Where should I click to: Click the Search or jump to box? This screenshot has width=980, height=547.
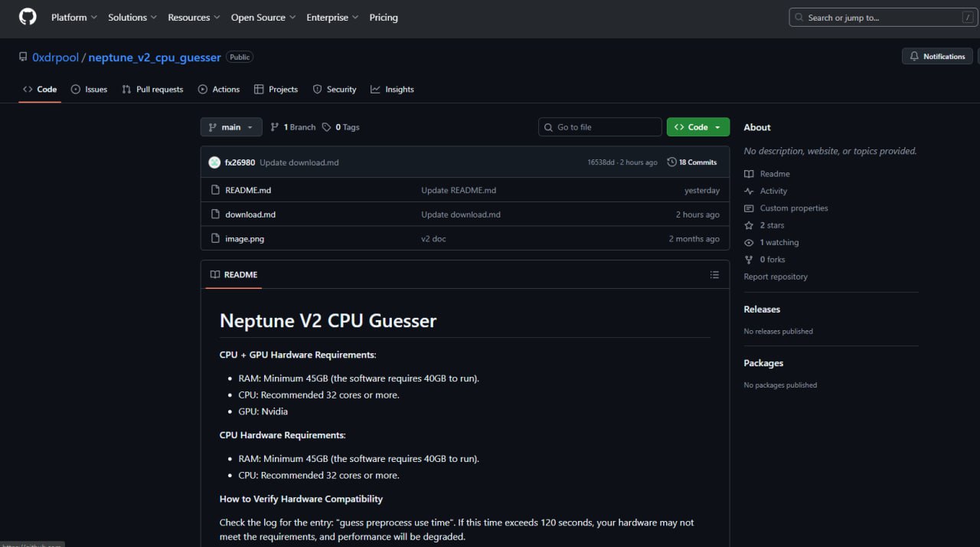pos(883,18)
